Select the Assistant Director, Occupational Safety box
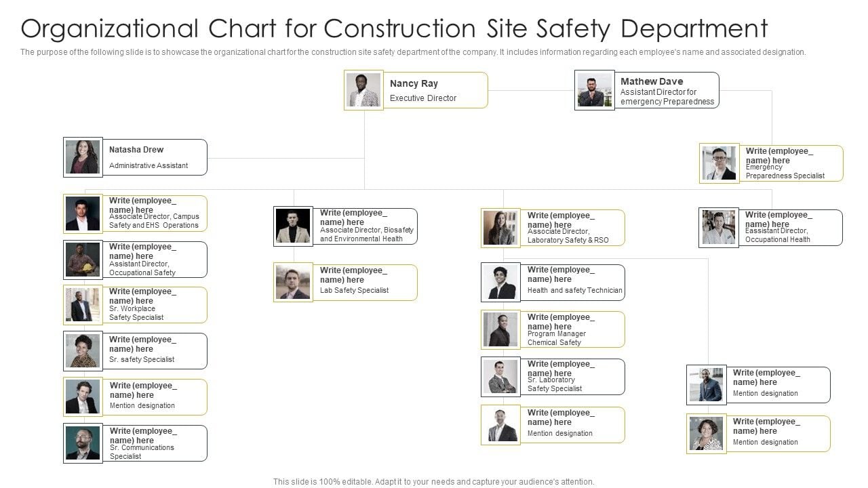This screenshot has width=868, height=488. tap(155, 260)
